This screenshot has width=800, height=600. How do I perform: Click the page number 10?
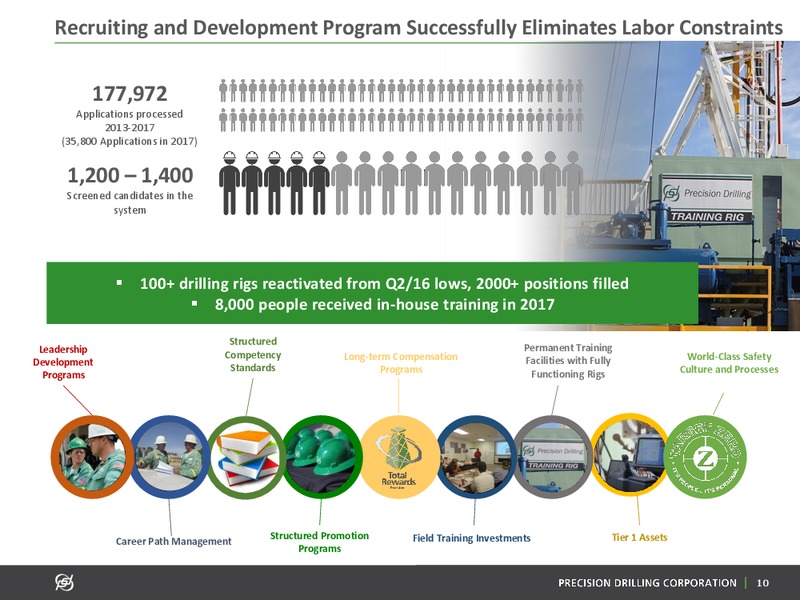click(x=763, y=583)
